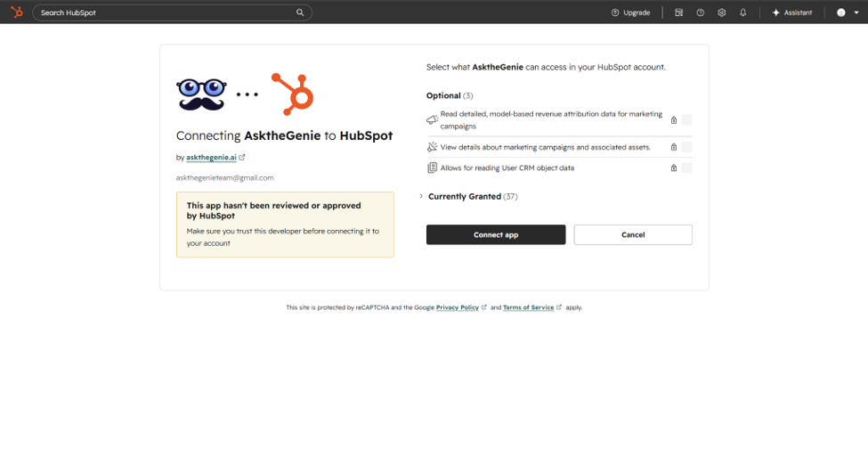The image size is (868, 475).
Task: Toggle reading User CRM object data checkbox
Action: tap(687, 168)
